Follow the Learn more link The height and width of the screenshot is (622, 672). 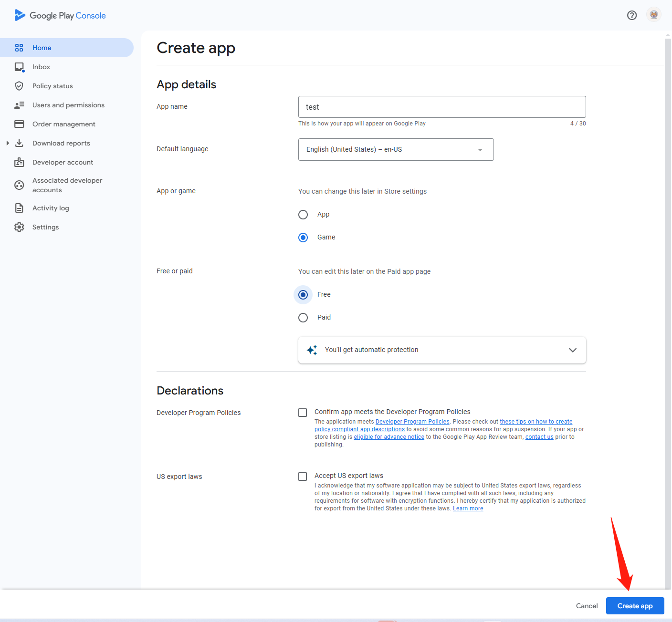pos(467,508)
